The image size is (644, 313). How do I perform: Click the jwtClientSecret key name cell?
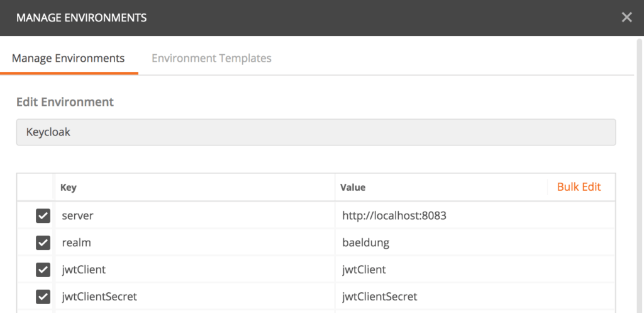click(x=195, y=297)
